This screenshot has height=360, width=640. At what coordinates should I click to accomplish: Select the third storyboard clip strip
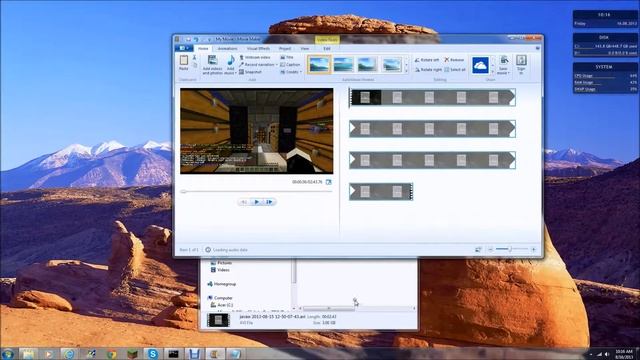pyautogui.click(x=432, y=160)
